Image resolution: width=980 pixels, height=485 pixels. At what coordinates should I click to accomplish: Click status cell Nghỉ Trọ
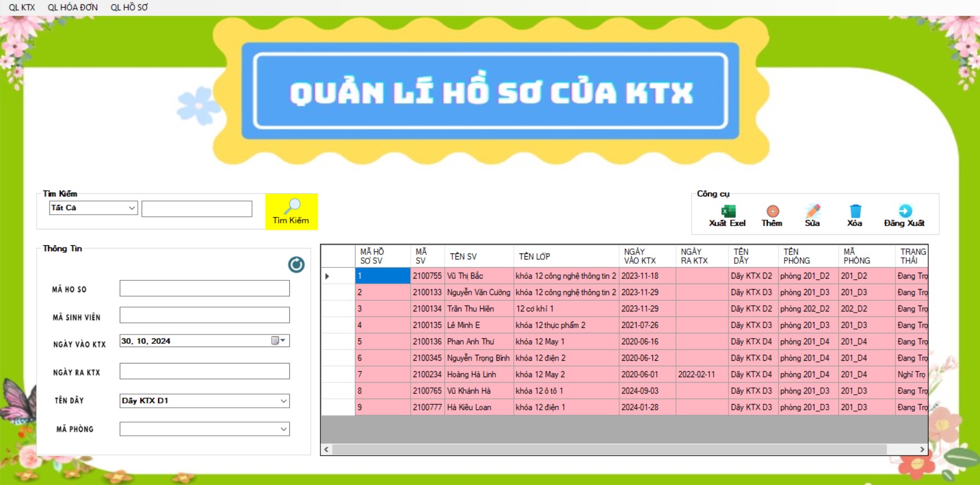[912, 374]
